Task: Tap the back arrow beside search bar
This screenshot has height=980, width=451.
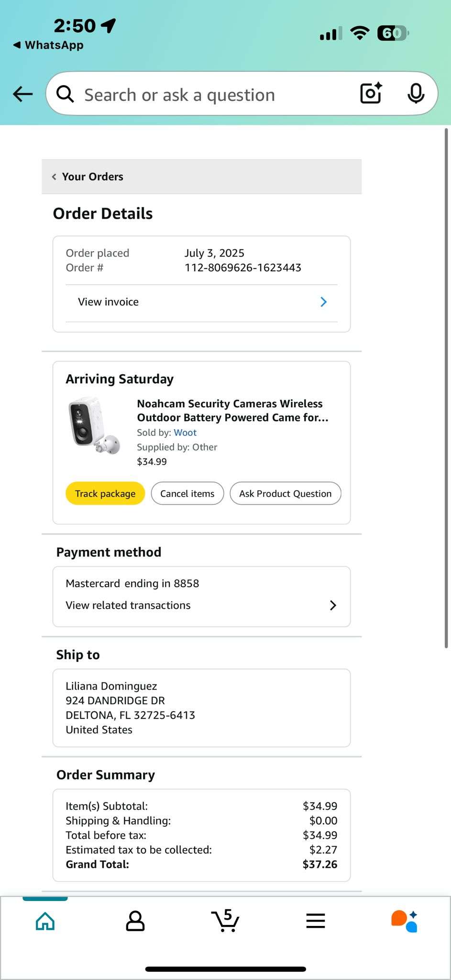Action: (x=22, y=94)
